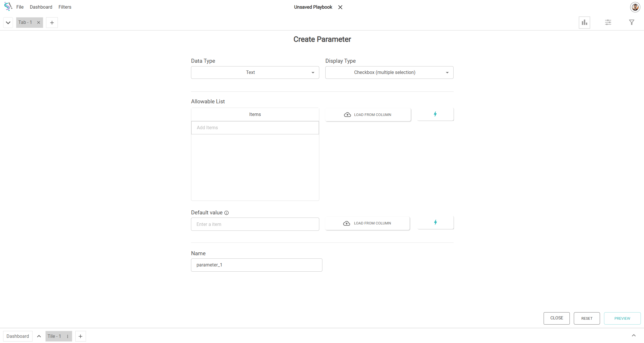Click Allowable List LOAD FROM COLUMN button
644x343 pixels.
coord(368,115)
